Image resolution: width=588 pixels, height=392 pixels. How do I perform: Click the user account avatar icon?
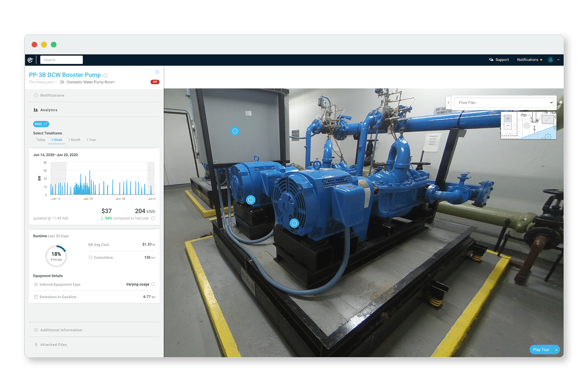tap(551, 60)
